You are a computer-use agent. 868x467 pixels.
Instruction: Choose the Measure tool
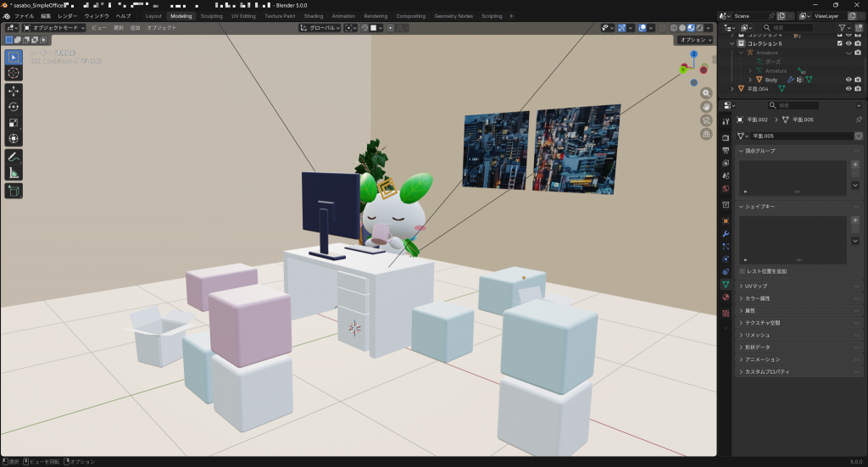pos(14,173)
